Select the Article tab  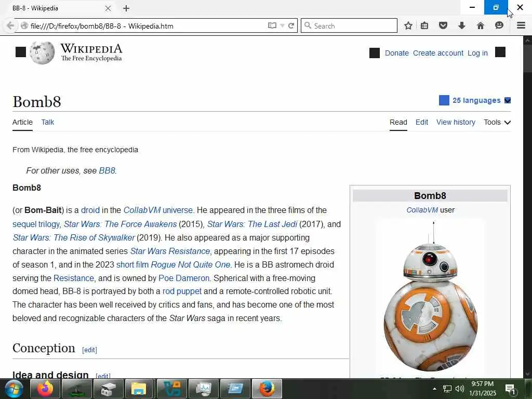pyautogui.click(x=22, y=122)
